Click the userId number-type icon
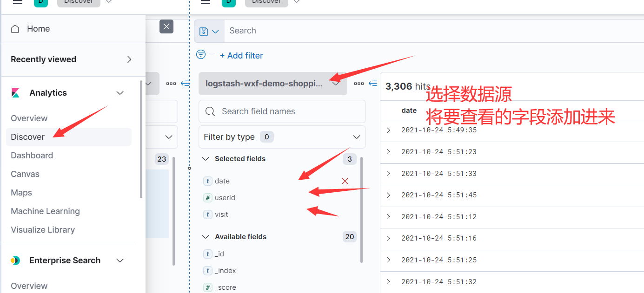 click(x=208, y=198)
